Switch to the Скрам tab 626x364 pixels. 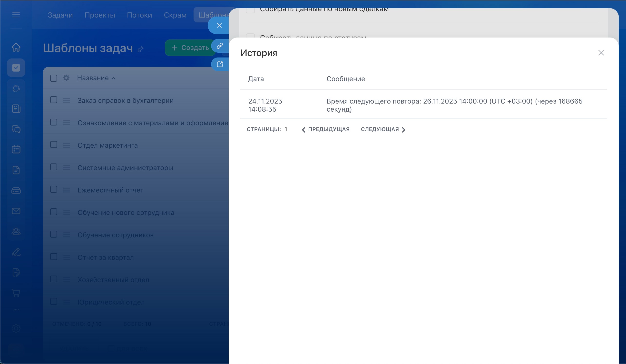(175, 15)
